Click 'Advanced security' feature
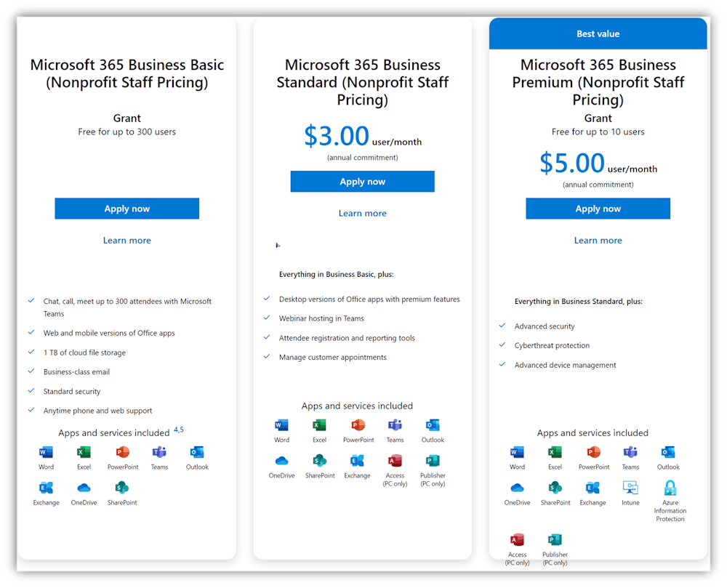 point(545,326)
